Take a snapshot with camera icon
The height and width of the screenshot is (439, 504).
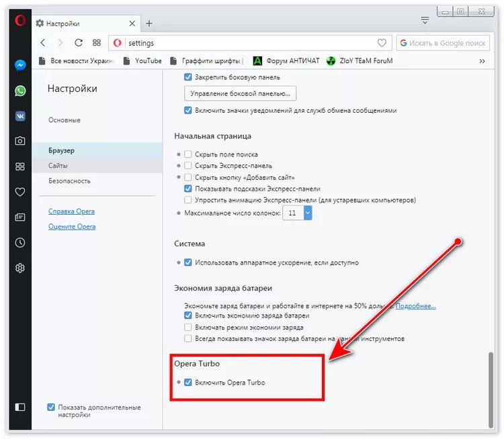coord(20,141)
